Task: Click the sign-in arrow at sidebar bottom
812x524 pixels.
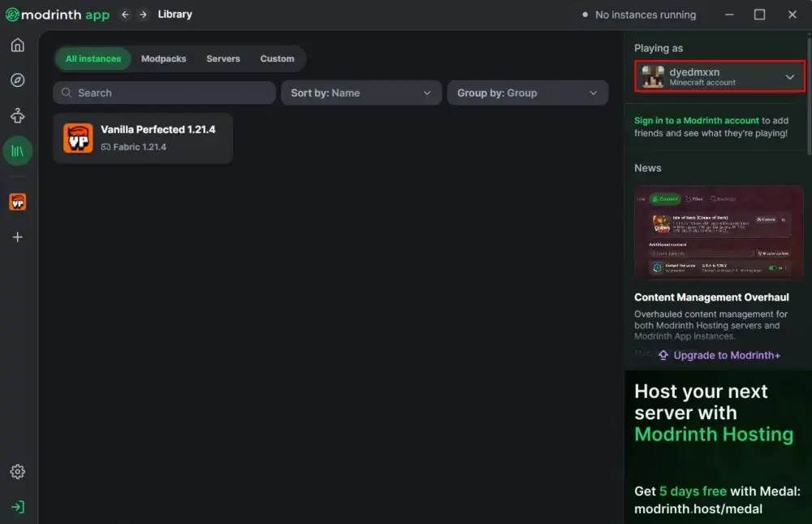Action: 18,505
